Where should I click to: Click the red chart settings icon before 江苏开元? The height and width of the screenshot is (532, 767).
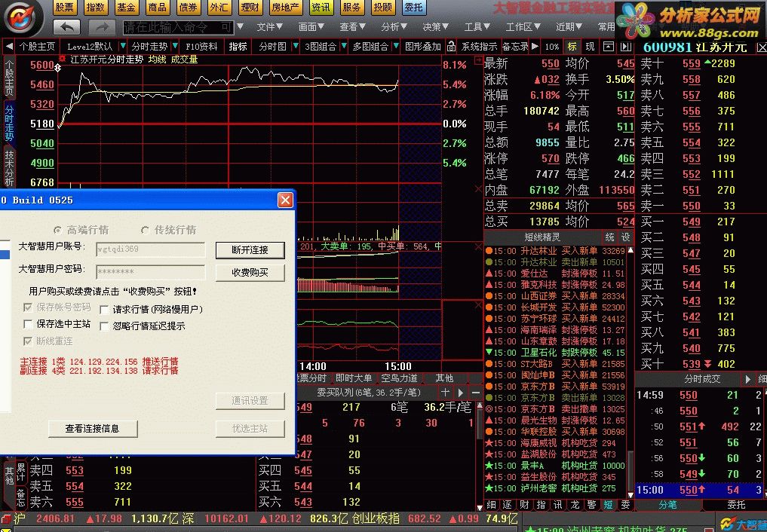(62, 59)
